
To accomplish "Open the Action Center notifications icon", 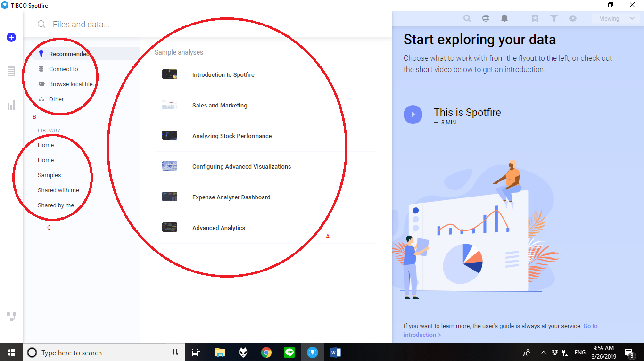I will point(629,353).
